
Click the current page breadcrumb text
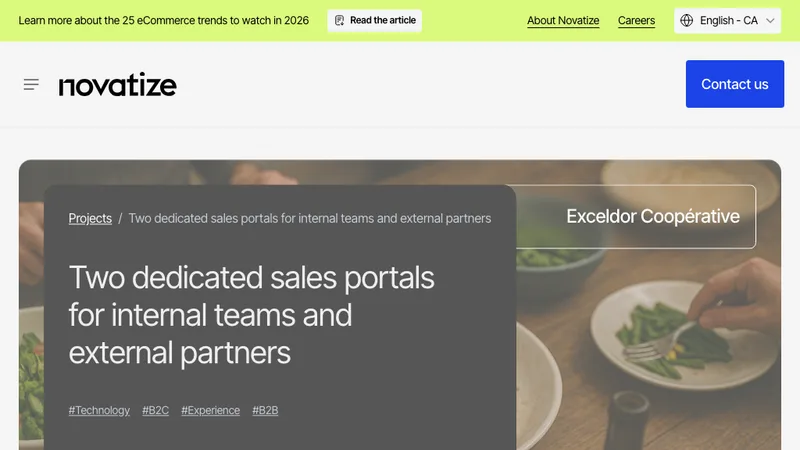point(310,218)
